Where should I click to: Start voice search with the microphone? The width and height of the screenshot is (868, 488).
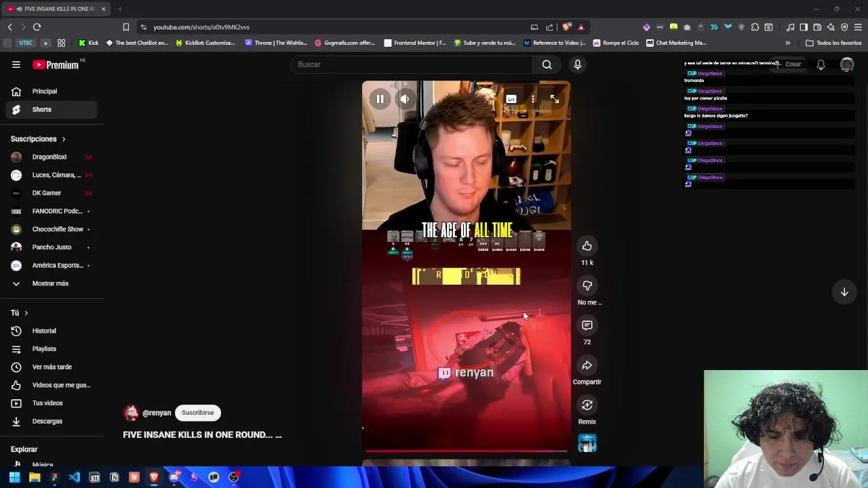tap(578, 64)
